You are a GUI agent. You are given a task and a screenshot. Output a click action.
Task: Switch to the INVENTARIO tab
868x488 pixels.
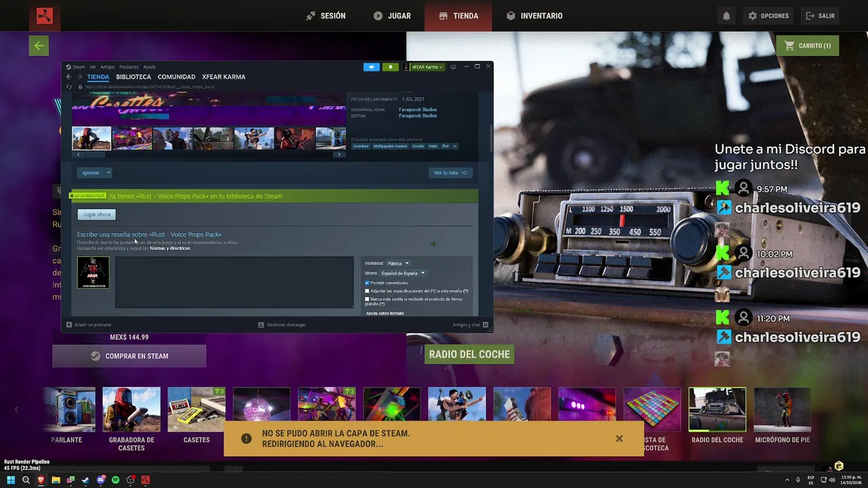click(x=534, y=16)
